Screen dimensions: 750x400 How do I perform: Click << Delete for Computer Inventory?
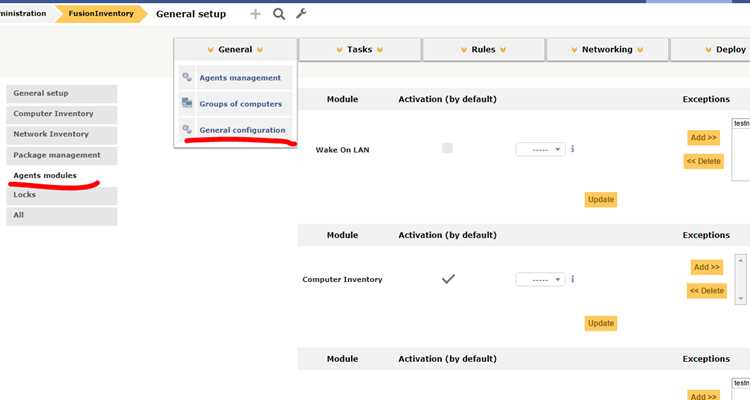coord(707,290)
